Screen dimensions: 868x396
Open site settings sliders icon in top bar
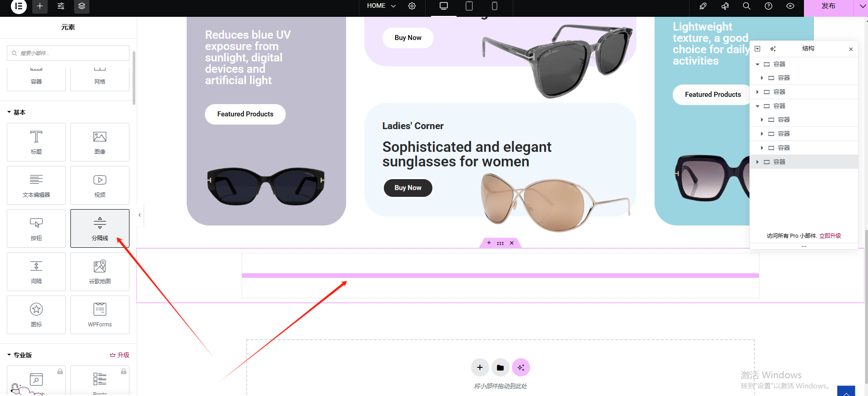(61, 6)
